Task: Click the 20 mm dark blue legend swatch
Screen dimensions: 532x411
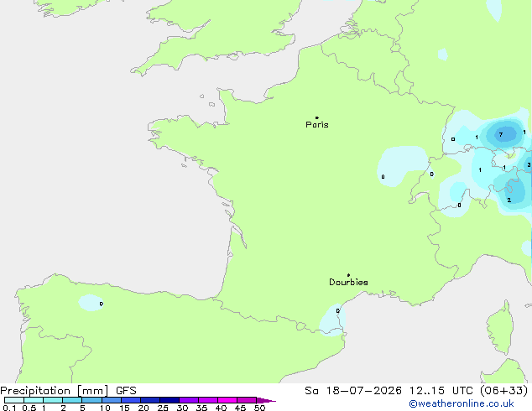Action: coord(150,400)
